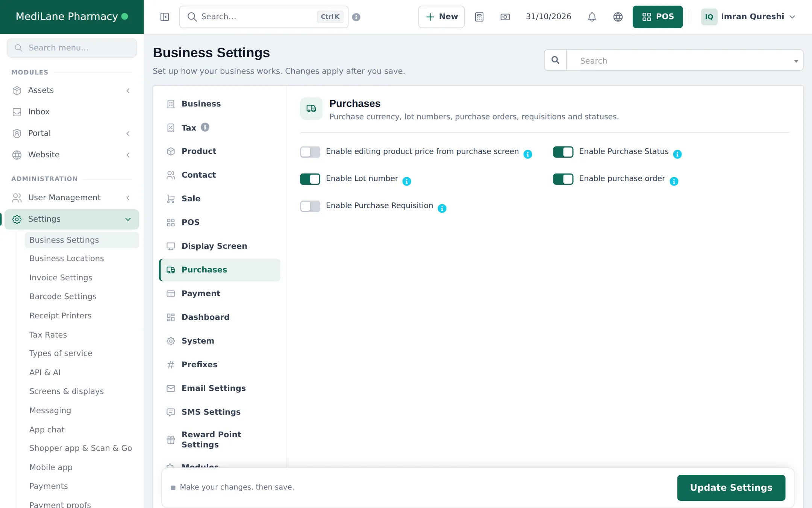812x508 pixels.
Task: Click the New button
Action: [441, 17]
